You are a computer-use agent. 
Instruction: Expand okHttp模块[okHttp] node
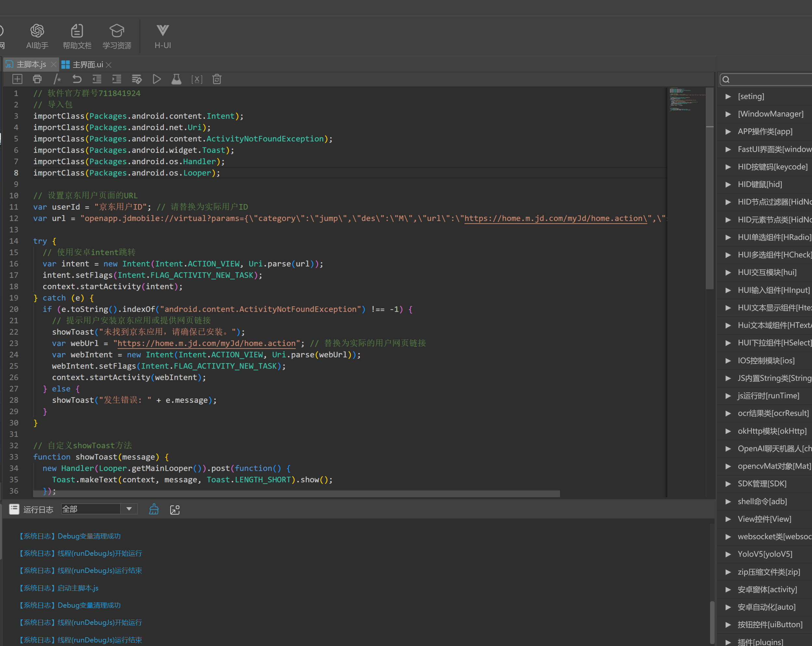click(728, 431)
